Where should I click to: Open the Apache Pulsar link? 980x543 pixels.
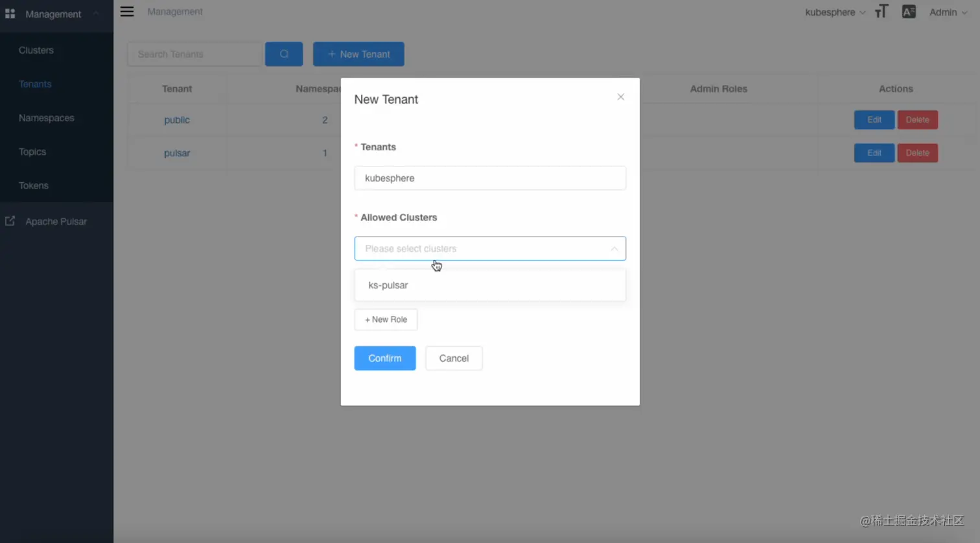pos(56,222)
